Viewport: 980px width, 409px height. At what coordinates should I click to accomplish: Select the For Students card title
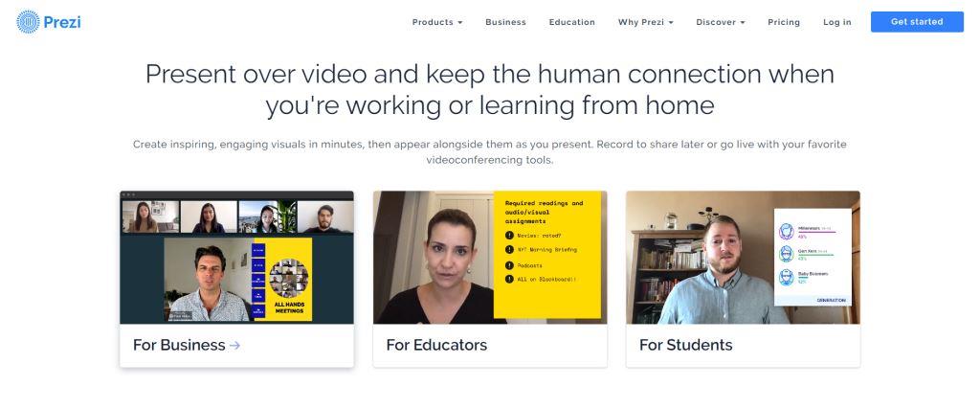(685, 345)
